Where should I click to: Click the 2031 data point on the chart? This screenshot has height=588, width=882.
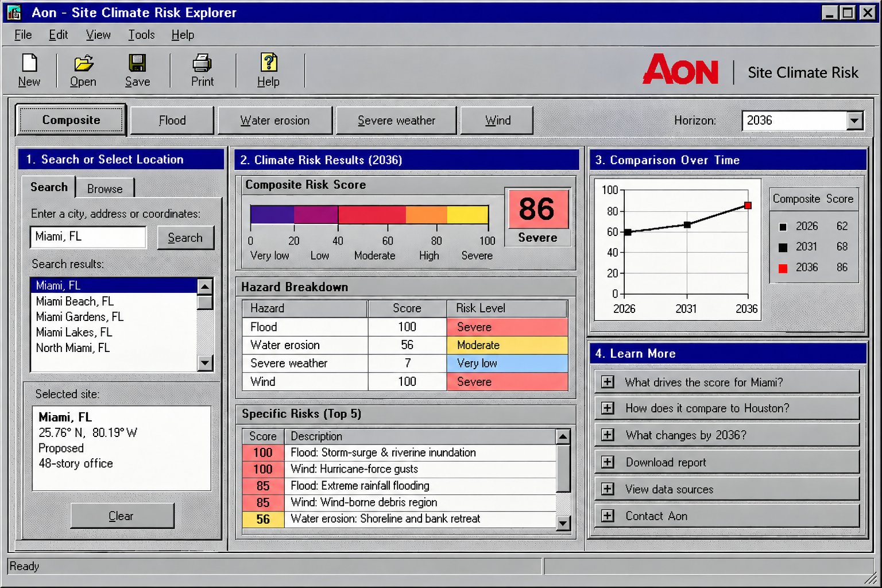coord(687,225)
